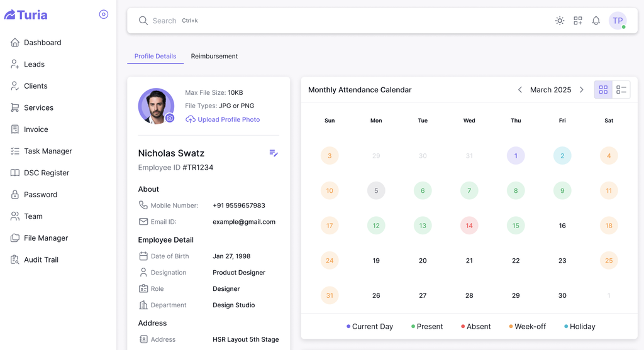Click the edit profile pencil icon

tap(274, 153)
